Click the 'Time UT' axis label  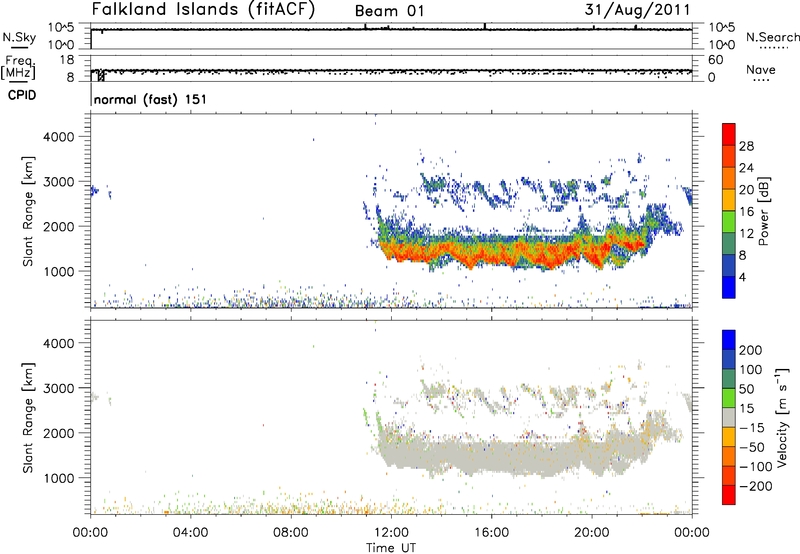click(391, 548)
